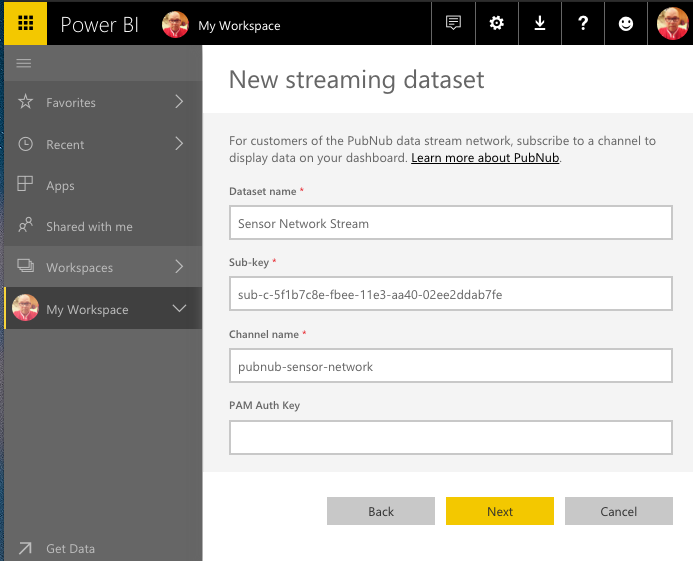The image size is (693, 561).
Task: Click the Get Data arrow icon
Action: click(x=25, y=548)
